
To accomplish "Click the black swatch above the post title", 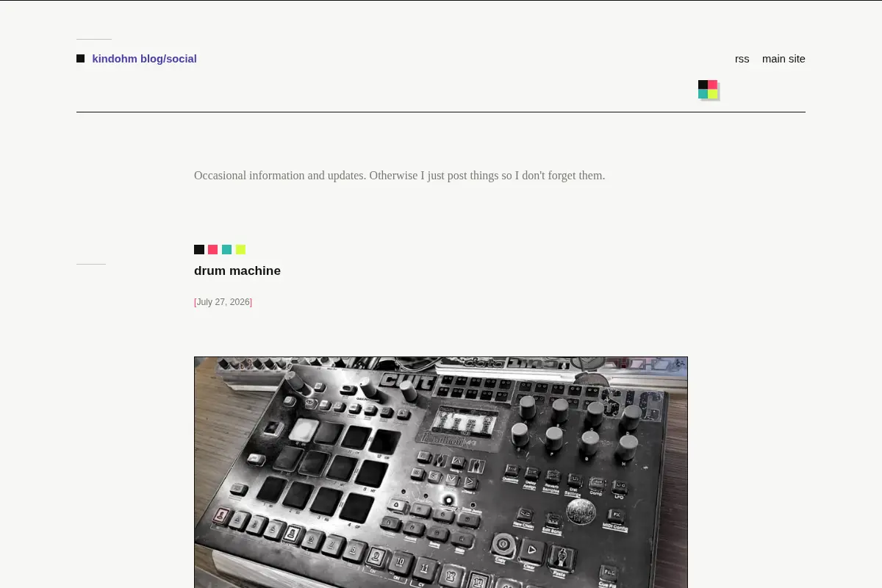I will [x=199, y=250].
